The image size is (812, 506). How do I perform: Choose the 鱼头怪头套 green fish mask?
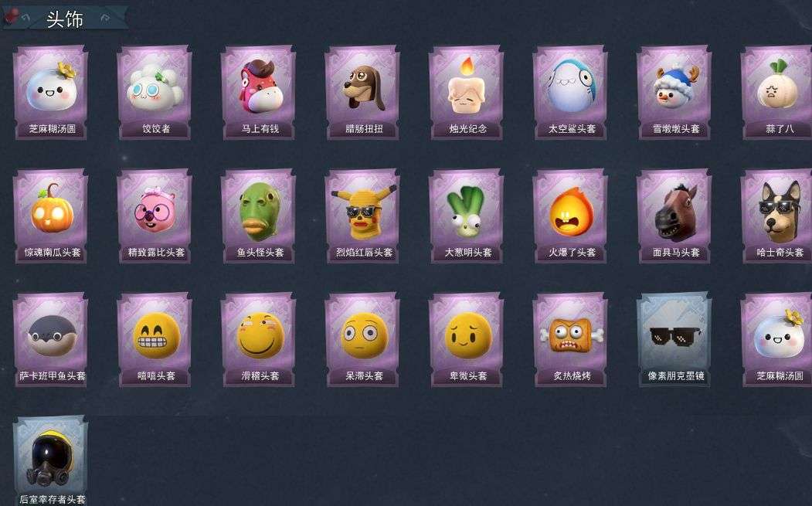[258, 216]
